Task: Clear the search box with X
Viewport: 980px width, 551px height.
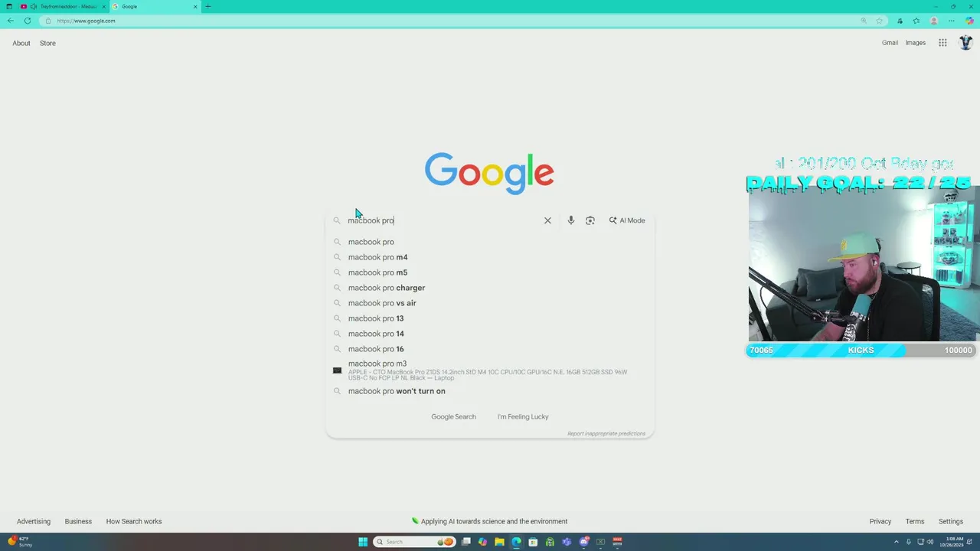Action: click(547, 220)
